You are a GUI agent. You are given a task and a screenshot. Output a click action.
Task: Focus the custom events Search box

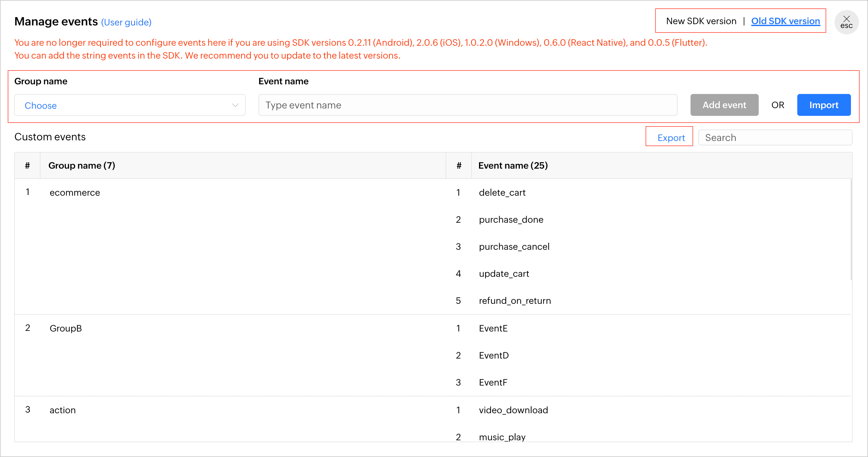775,138
